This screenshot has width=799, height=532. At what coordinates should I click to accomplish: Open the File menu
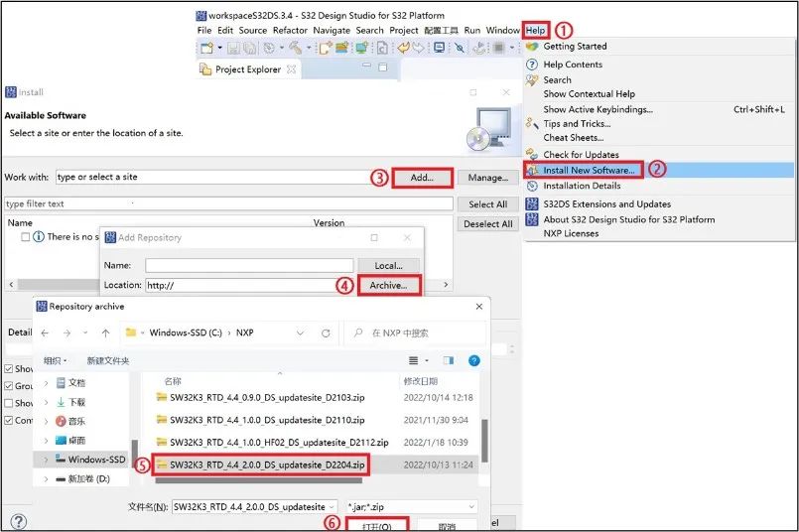[203, 30]
